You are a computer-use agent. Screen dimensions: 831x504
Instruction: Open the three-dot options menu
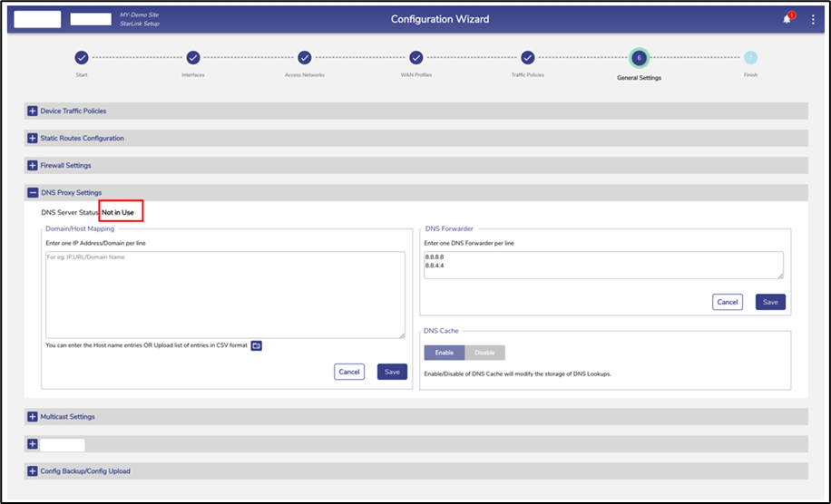[x=813, y=19]
